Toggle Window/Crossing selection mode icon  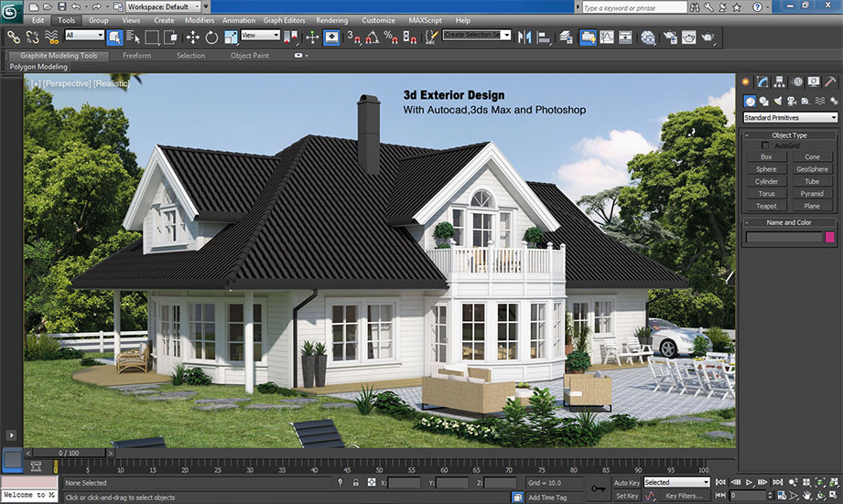170,38
